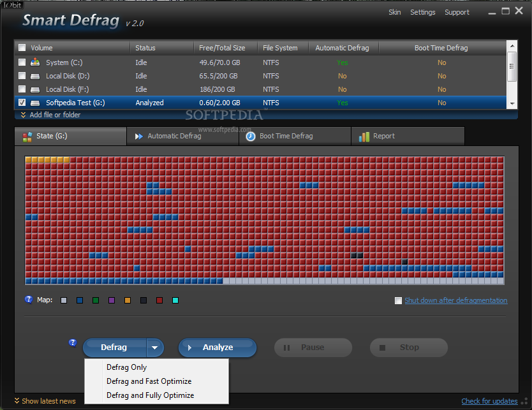Toggle Automatic Defrag 'Yes' for System (C:)

point(343,62)
